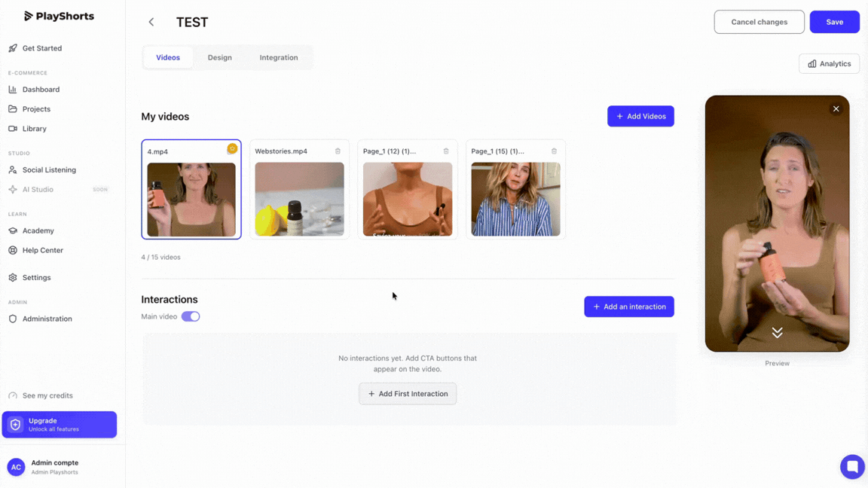Click the double chevron down in preview
This screenshot has height=488, width=868.
(x=778, y=332)
